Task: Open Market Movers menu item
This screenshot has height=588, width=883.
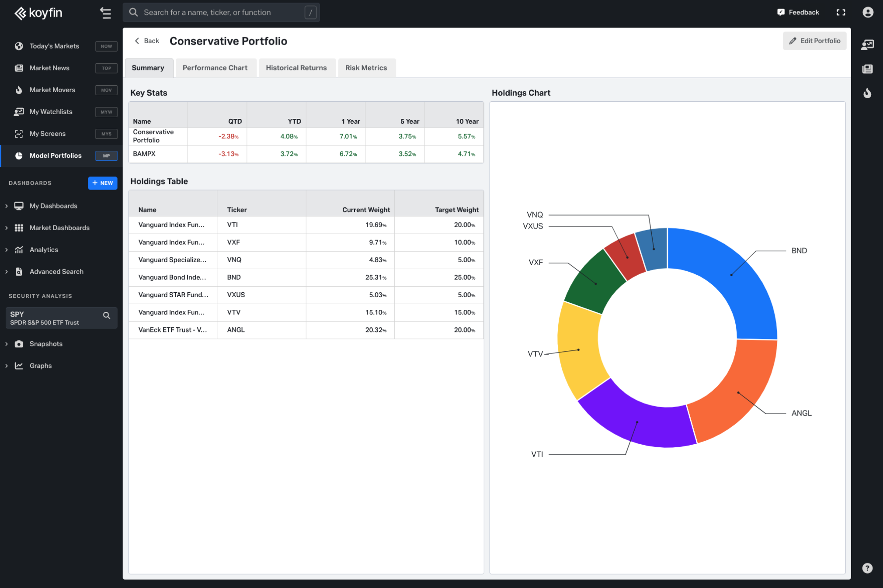Action: point(61,90)
